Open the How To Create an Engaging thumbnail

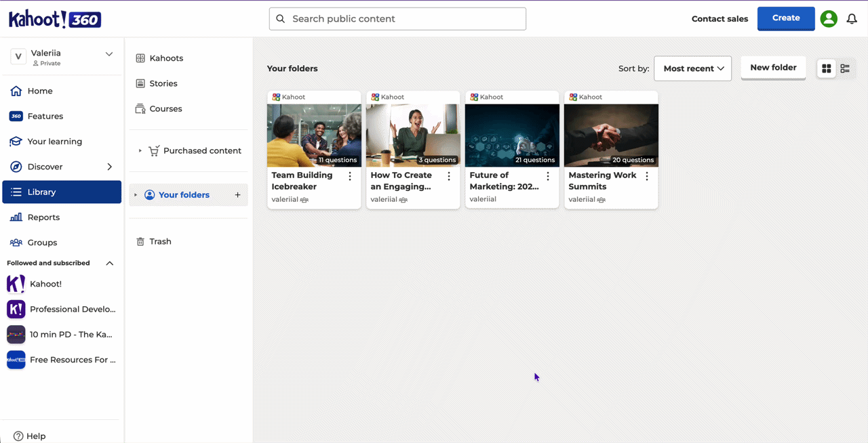[413, 135]
